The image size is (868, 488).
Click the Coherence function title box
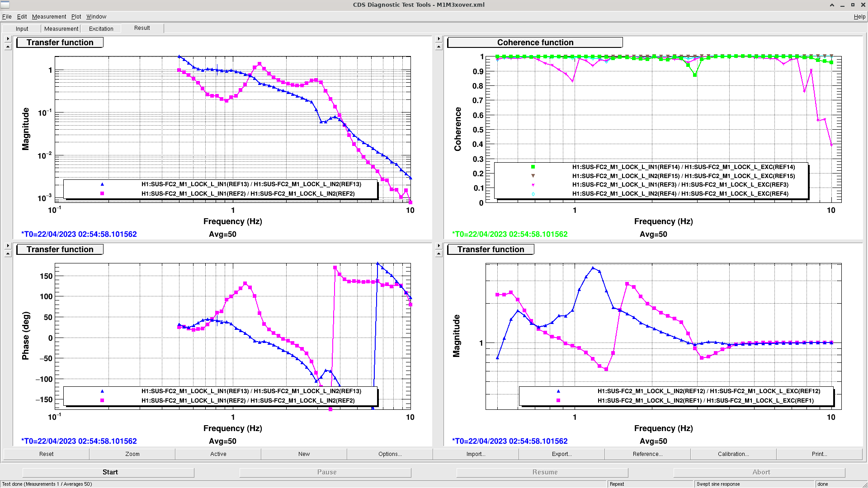click(535, 42)
